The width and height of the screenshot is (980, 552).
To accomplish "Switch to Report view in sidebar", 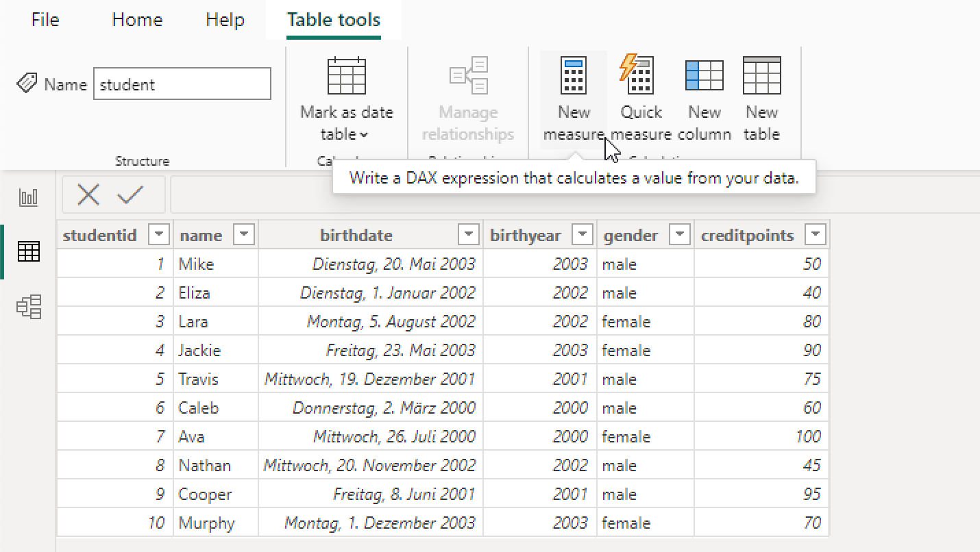I will tap(29, 198).
